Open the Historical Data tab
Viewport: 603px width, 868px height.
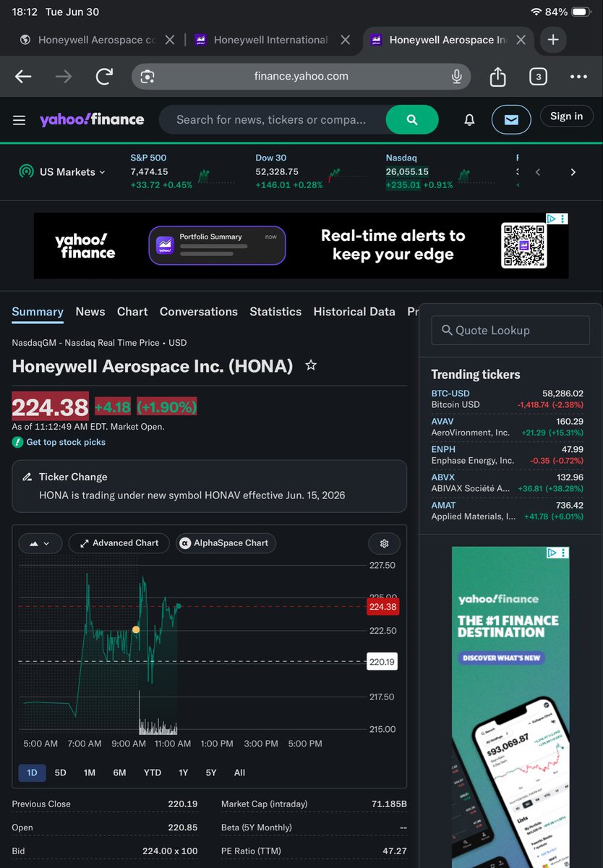pyautogui.click(x=354, y=312)
